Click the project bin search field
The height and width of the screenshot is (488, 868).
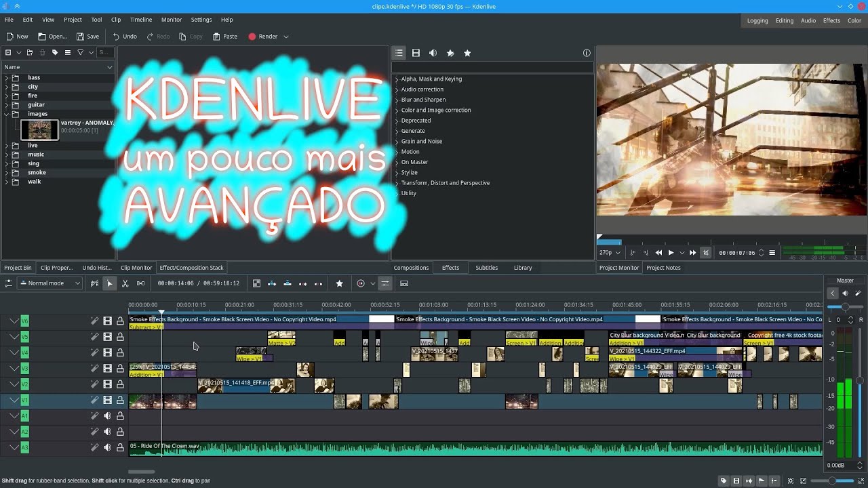point(104,52)
